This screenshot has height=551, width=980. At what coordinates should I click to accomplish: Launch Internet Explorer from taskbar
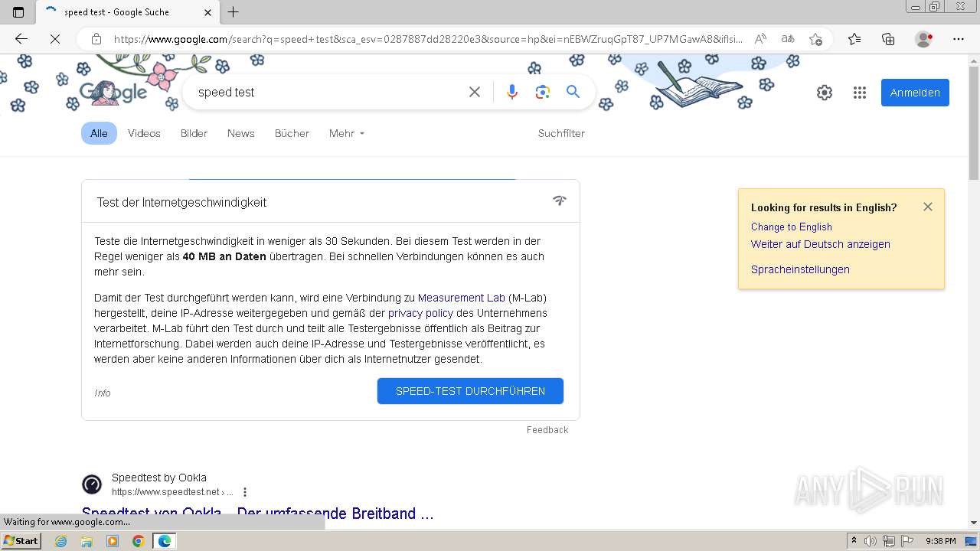[60, 541]
